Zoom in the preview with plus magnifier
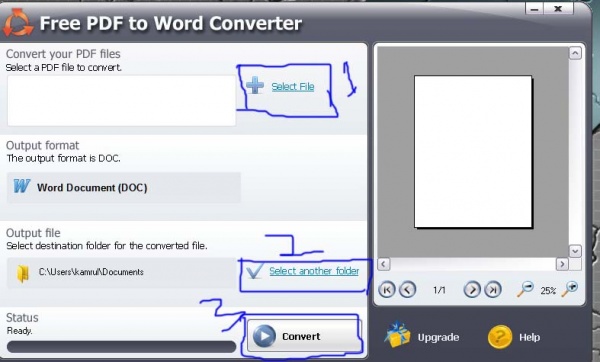The height and width of the screenshot is (362, 600). 570,289
